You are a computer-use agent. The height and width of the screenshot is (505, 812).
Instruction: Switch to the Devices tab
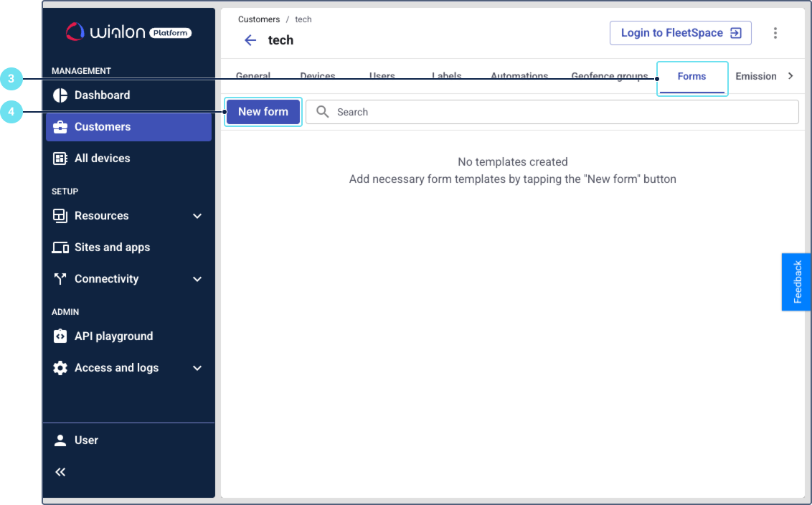click(x=318, y=77)
